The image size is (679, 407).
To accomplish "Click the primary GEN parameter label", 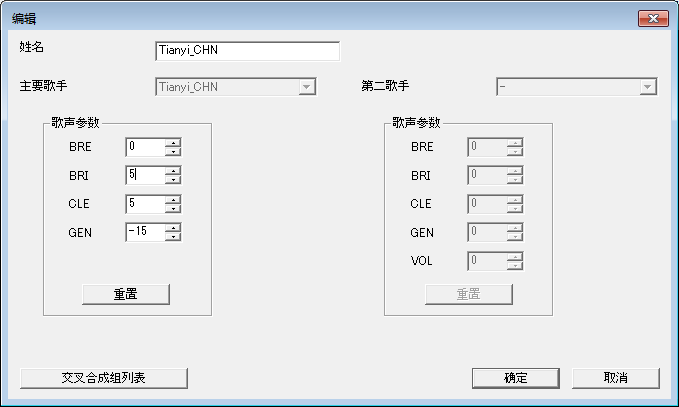I will coord(80,233).
